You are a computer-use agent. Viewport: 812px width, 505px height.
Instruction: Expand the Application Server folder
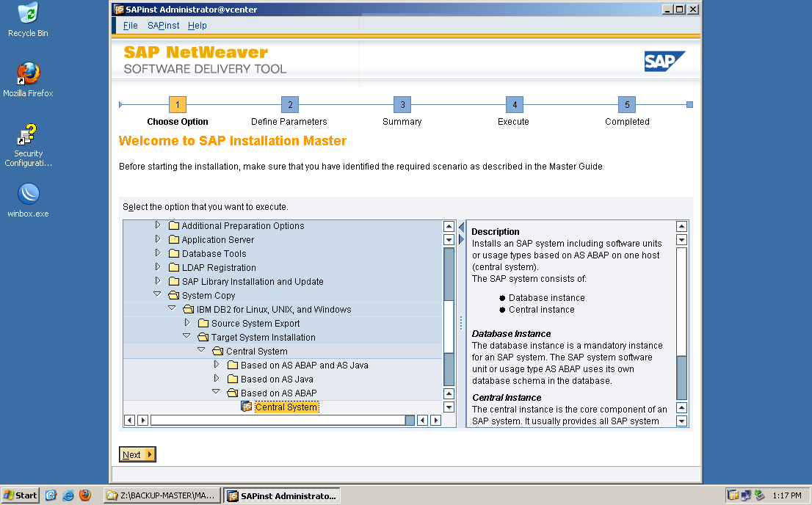click(x=158, y=239)
